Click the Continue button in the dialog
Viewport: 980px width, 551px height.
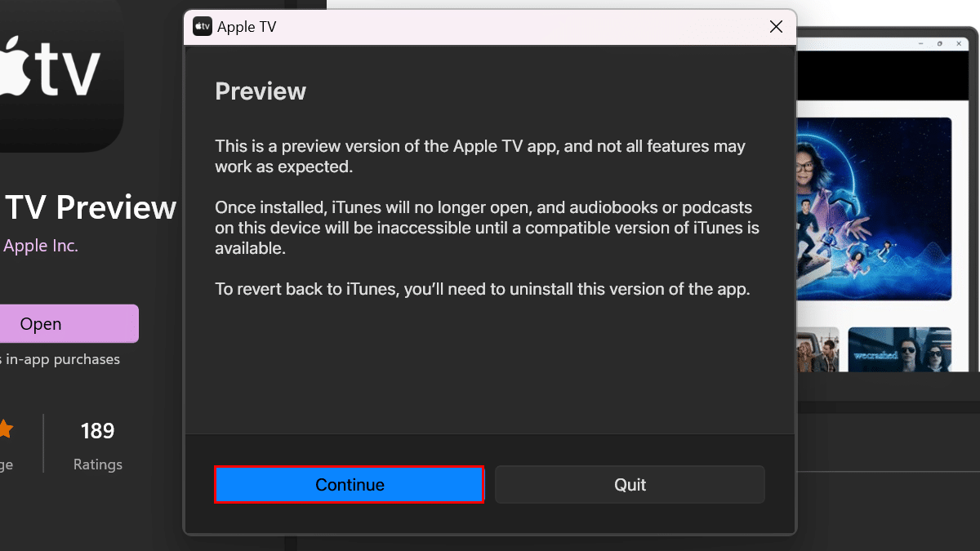click(350, 484)
